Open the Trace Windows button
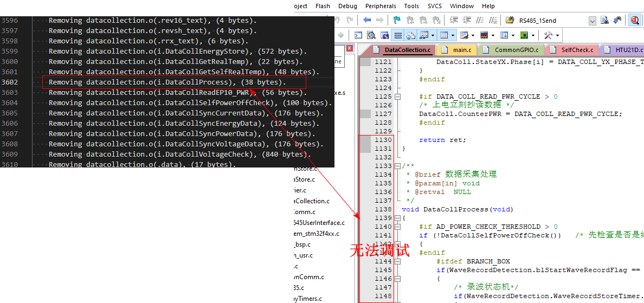 pyautogui.click(x=504, y=35)
